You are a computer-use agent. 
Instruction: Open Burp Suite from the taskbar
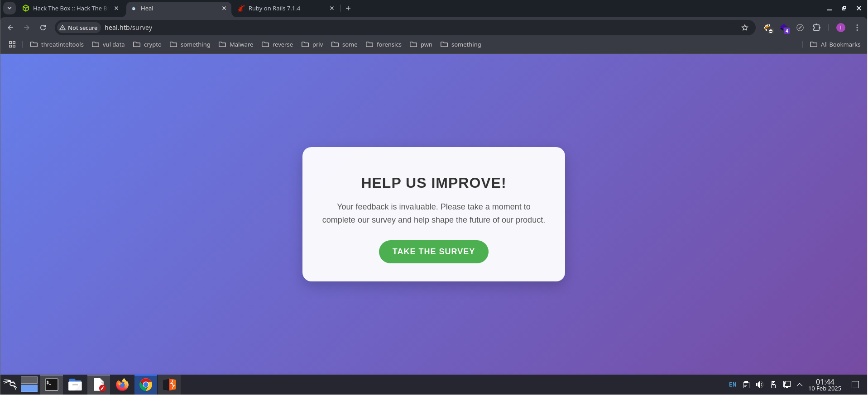(x=169, y=385)
